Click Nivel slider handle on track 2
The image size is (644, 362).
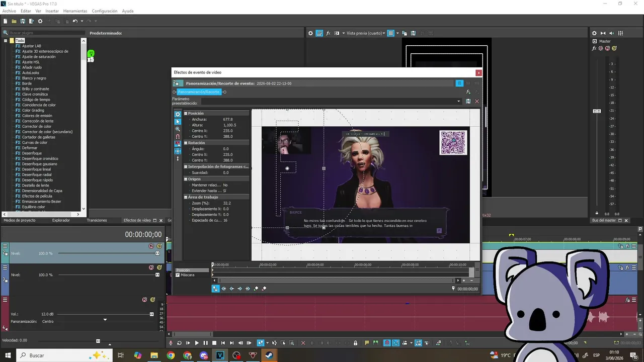157,253
